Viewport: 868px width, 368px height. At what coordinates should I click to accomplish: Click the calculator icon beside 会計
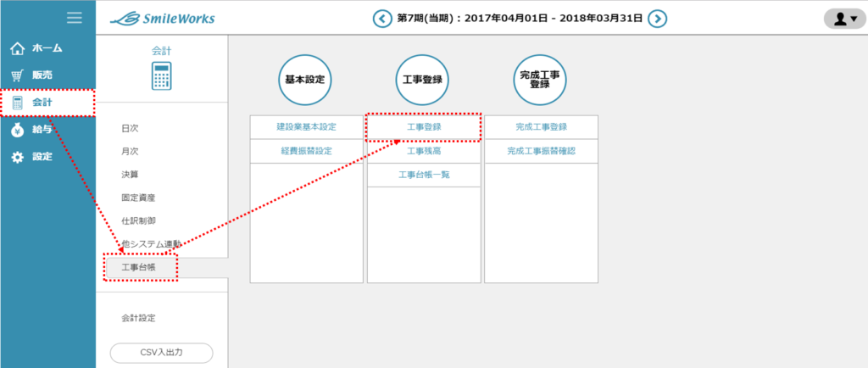tap(18, 103)
